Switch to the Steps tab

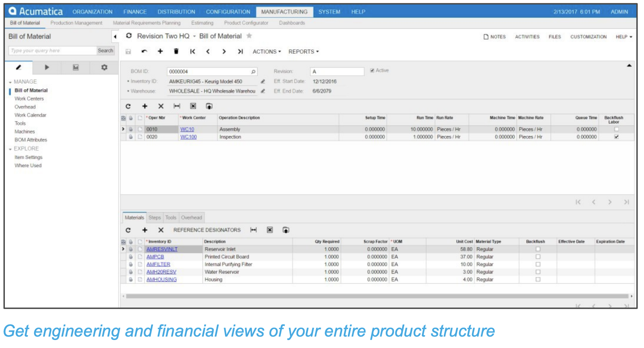pyautogui.click(x=154, y=218)
